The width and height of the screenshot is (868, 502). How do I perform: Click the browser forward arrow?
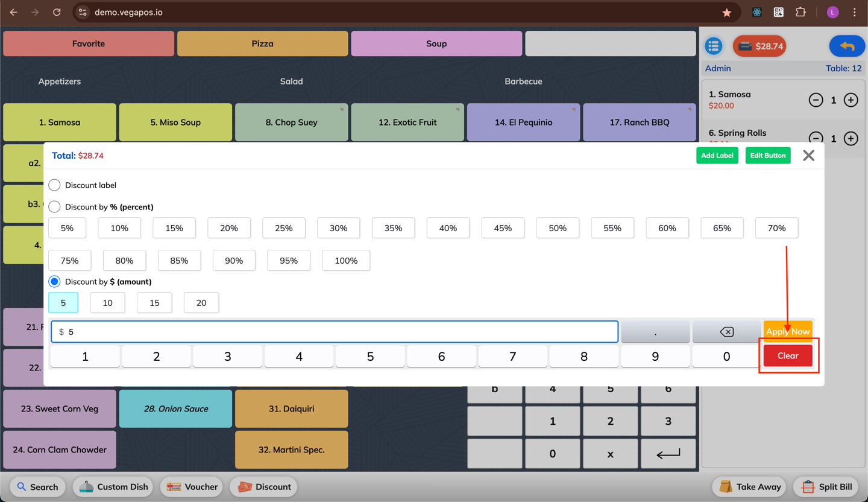coord(35,12)
